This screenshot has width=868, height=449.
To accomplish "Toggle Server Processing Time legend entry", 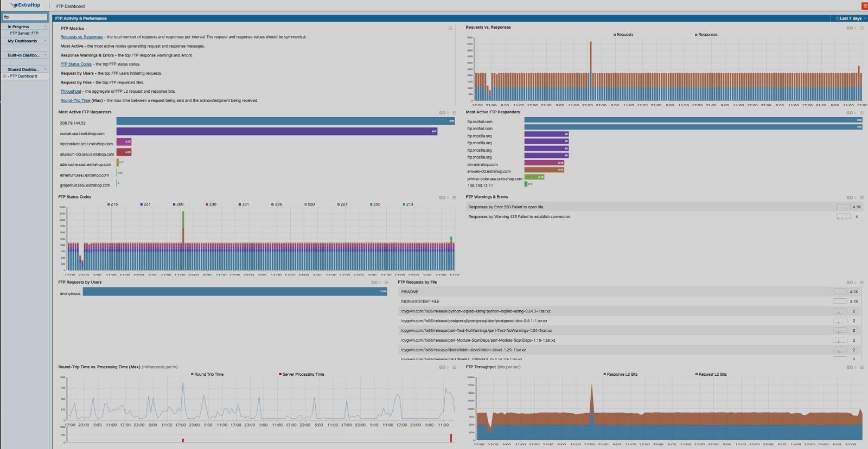I will click(302, 374).
